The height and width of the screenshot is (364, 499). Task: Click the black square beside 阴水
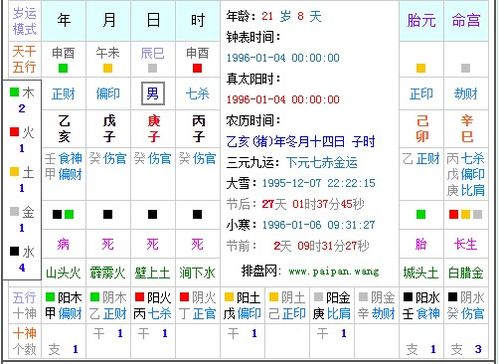pos(453,297)
